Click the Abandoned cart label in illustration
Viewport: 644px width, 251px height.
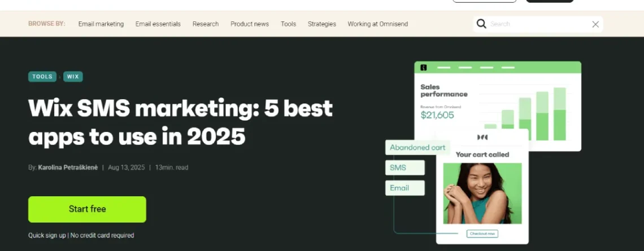(x=417, y=148)
